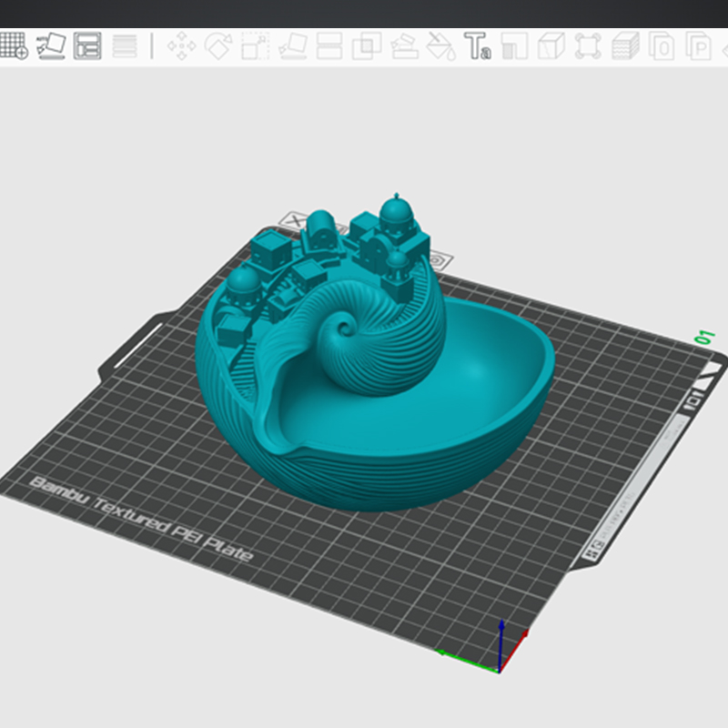Select the Move tool with four arrows

(181, 45)
